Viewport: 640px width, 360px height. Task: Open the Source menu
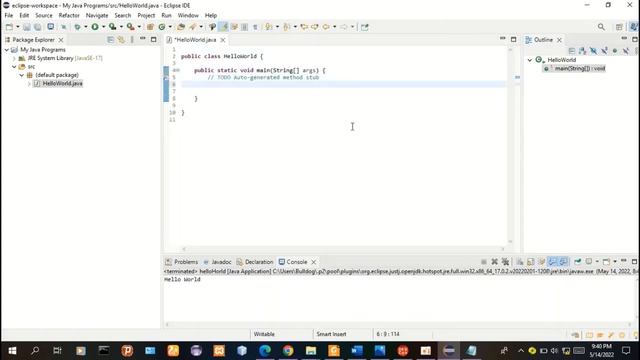[x=44, y=16]
